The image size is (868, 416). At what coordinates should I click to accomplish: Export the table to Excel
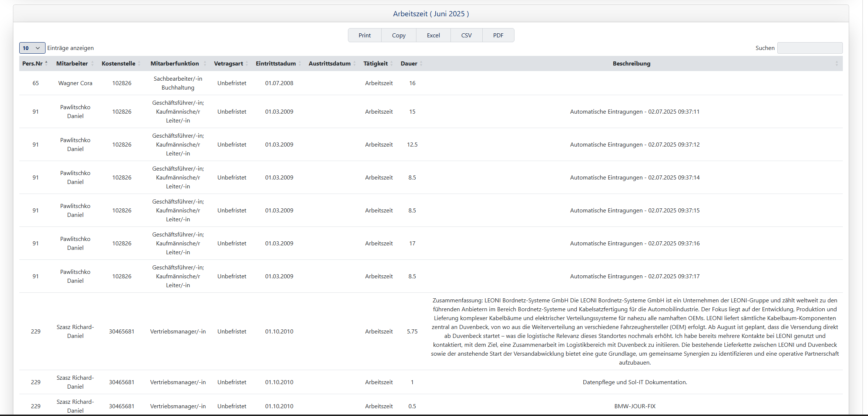pos(433,35)
